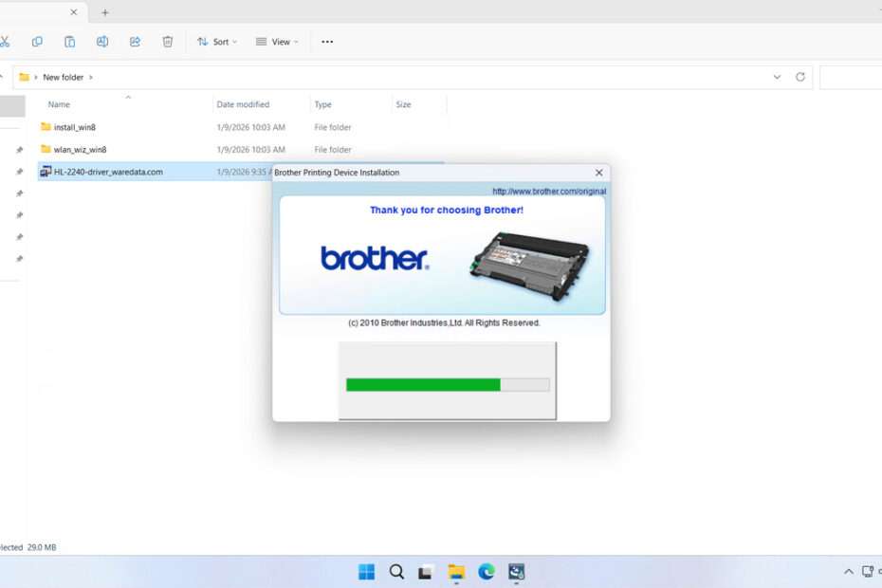The width and height of the screenshot is (882, 588).
Task: Open the See more toolbar menu
Action: [x=327, y=42]
